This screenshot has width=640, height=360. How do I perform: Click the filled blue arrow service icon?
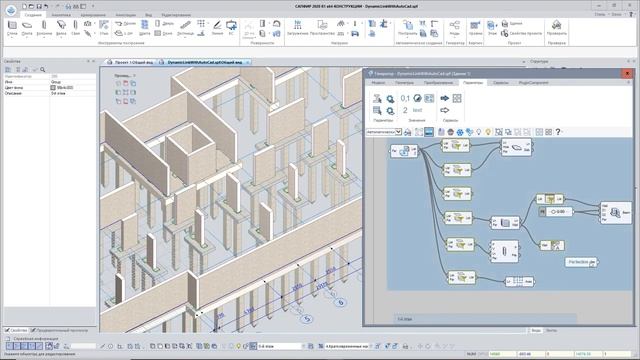tap(444, 98)
